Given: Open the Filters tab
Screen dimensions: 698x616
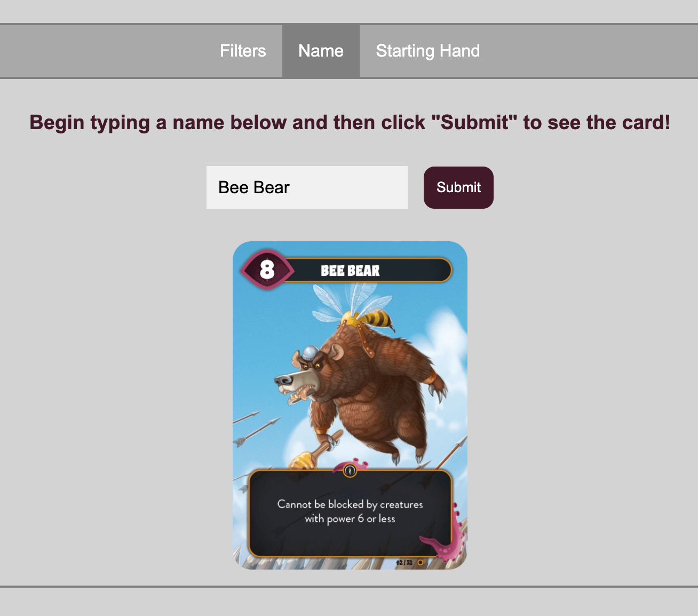Looking at the screenshot, I should [x=243, y=51].
